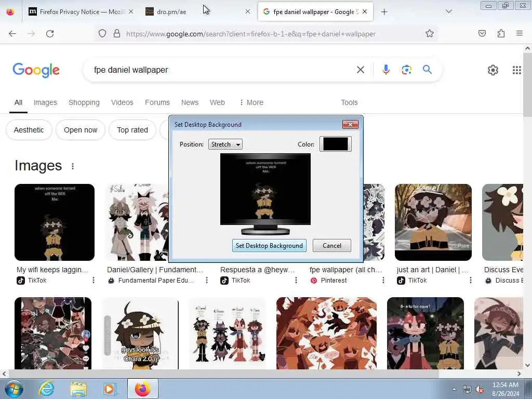Open the News search tab
532x399 pixels.
click(x=190, y=102)
